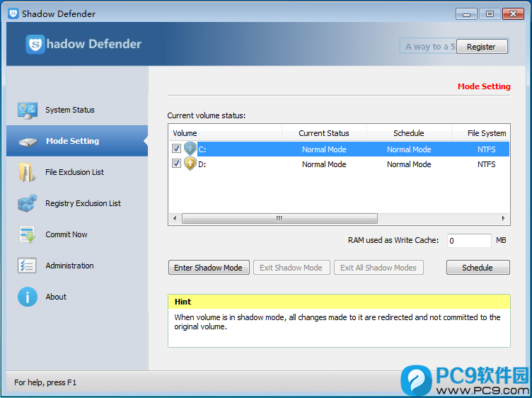
Task: Click the Registry Exclusion List cubes icon
Action: [28, 203]
